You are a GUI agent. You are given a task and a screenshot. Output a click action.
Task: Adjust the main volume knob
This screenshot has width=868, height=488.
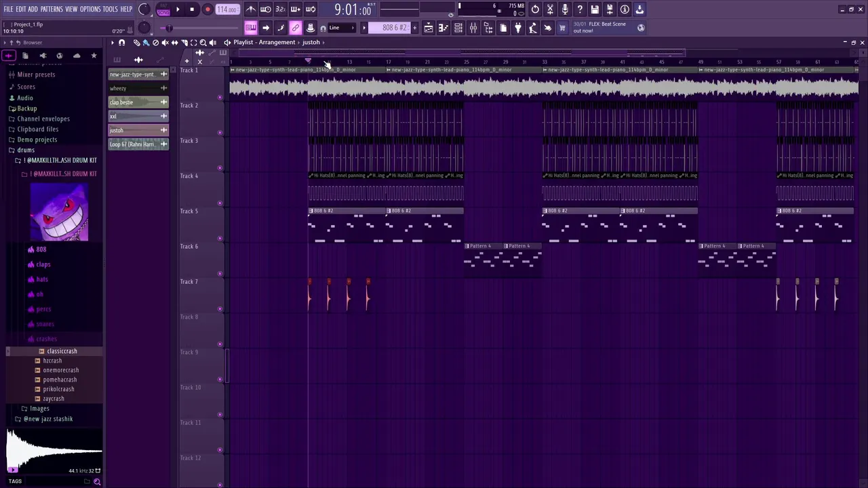(x=144, y=9)
